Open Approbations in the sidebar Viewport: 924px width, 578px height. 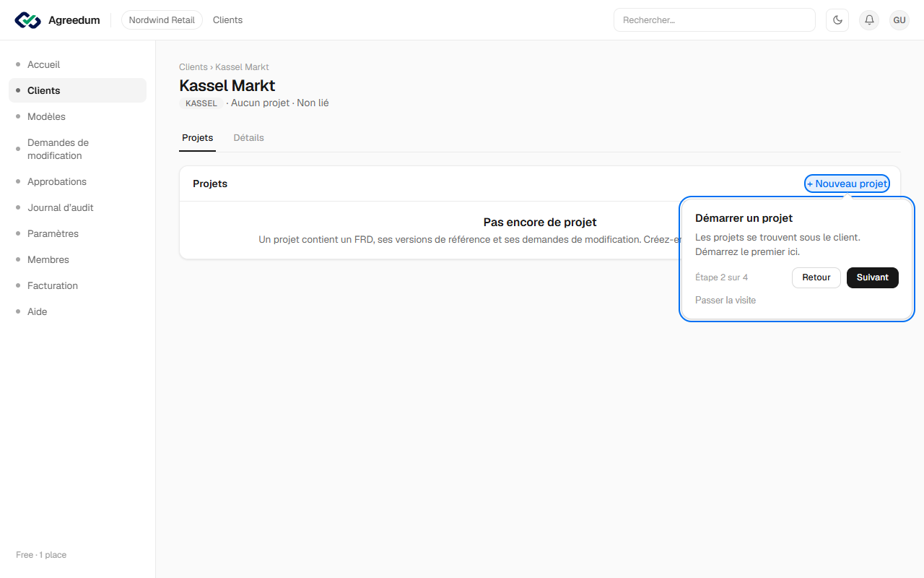point(77,181)
